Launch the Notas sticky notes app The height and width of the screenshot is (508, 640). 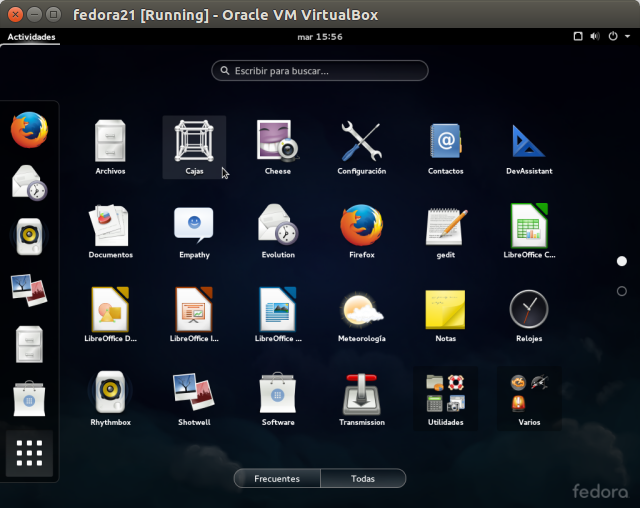pos(445,315)
